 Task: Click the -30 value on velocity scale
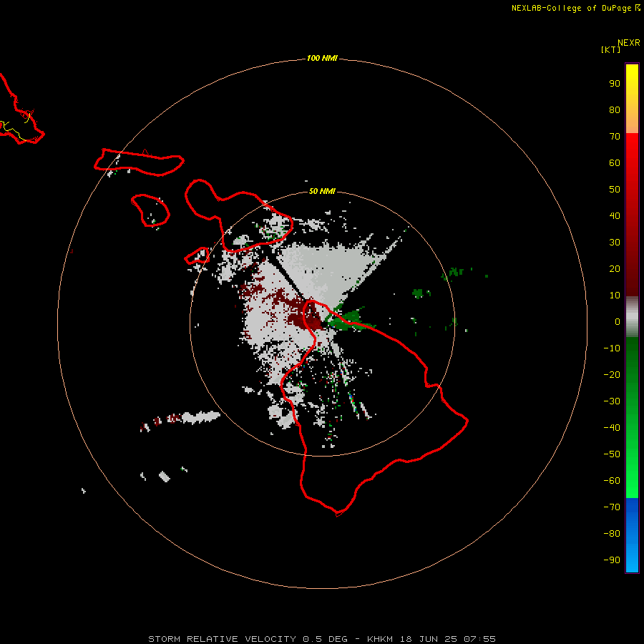[612, 401]
